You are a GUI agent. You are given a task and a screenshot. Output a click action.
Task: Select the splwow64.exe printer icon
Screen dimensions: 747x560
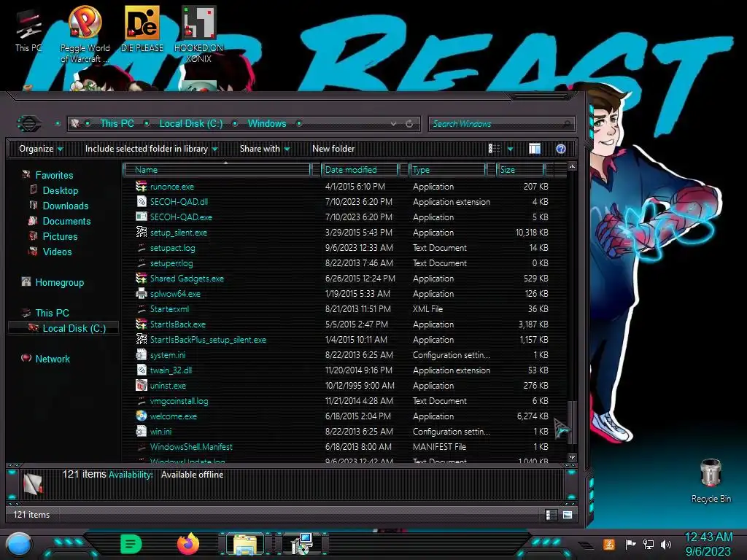coord(141,293)
